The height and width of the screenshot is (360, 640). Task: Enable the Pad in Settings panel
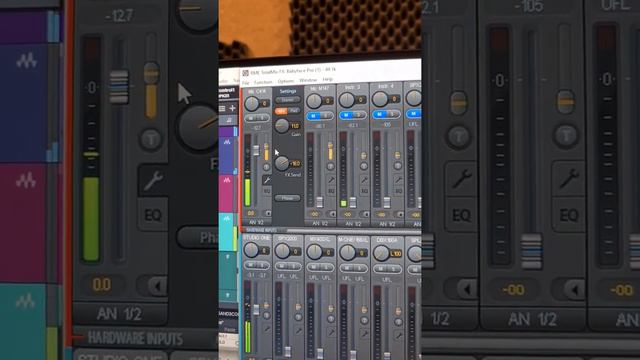click(x=294, y=111)
